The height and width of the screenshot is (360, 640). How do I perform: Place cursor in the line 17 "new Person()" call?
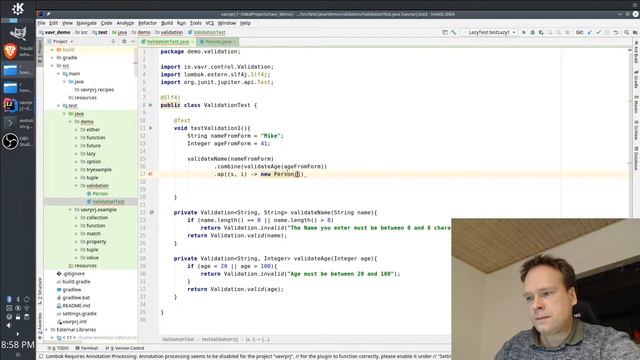[x=282, y=174]
